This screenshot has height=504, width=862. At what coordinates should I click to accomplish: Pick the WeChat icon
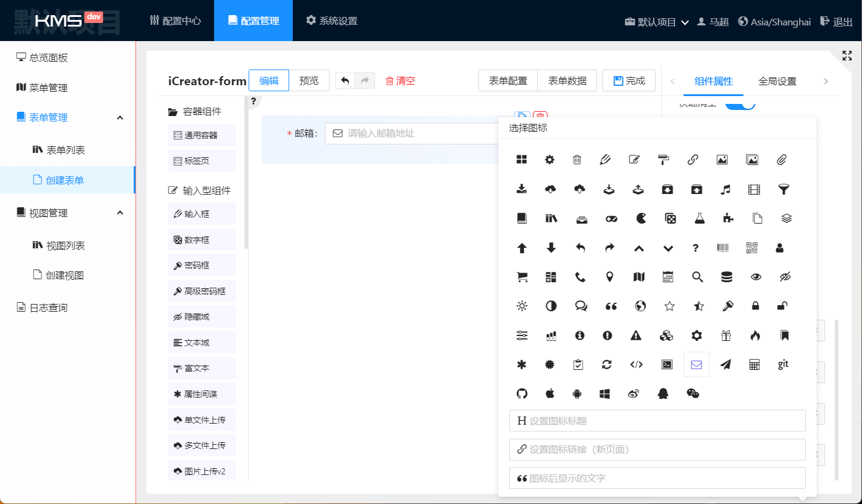tap(693, 393)
